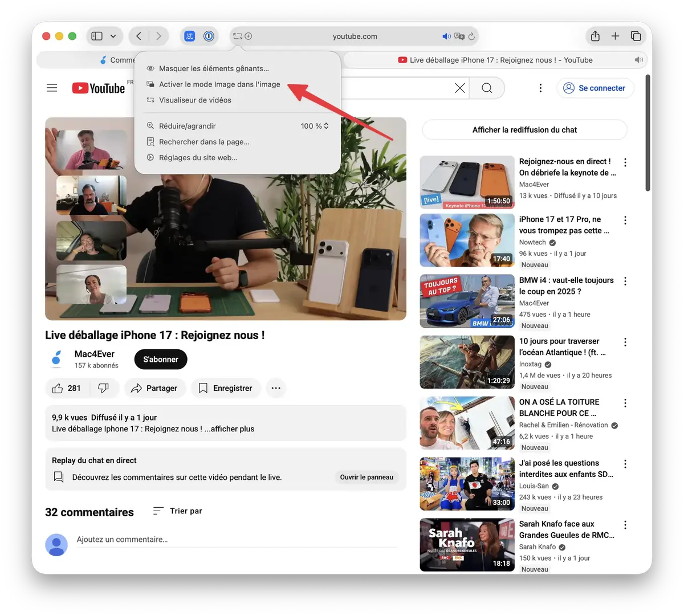This screenshot has width=684, height=616.
Task: Open the YouTube hamburger menu
Action: coord(51,88)
